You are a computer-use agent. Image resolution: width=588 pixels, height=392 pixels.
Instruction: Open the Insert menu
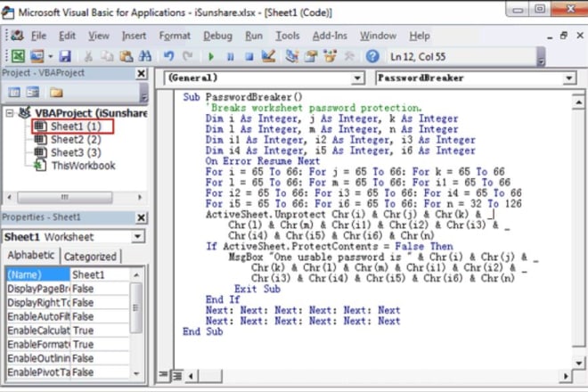(x=134, y=36)
